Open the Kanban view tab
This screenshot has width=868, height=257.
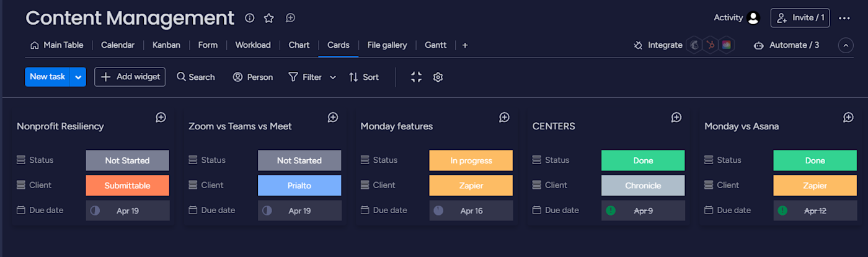click(166, 45)
